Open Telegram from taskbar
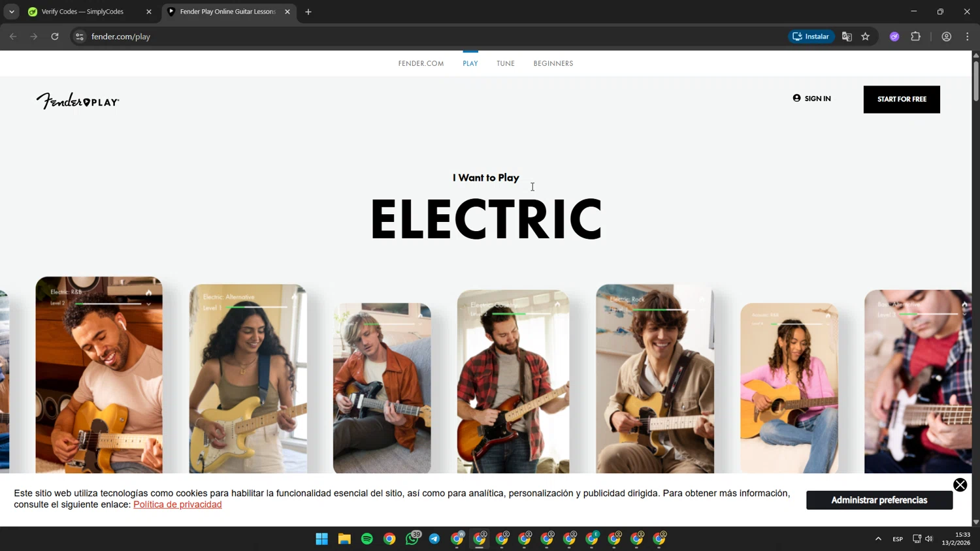The width and height of the screenshot is (980, 551). click(x=434, y=539)
